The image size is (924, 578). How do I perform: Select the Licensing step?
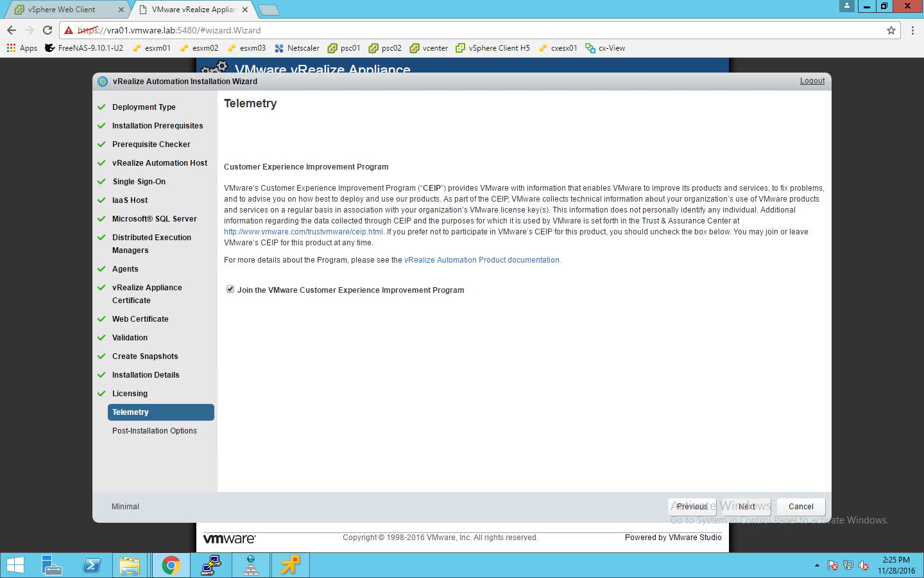point(130,394)
